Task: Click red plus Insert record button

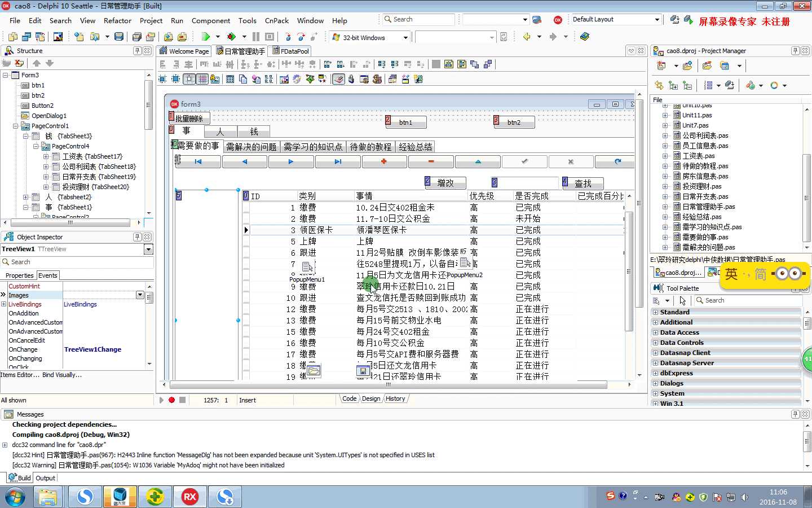Action: [x=384, y=162]
